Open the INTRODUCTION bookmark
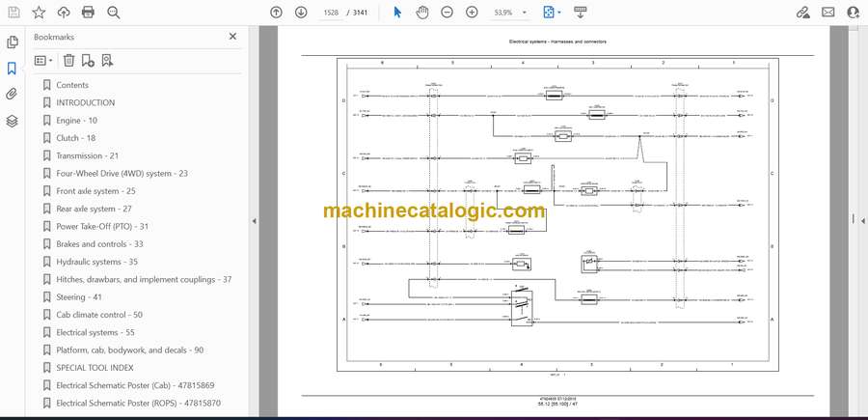Image resolution: width=868 pixels, height=420 pixels. coord(86,102)
